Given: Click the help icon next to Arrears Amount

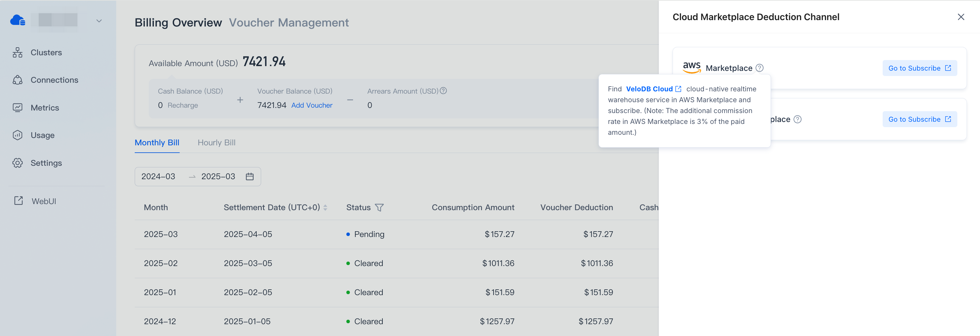Looking at the screenshot, I should tap(443, 91).
